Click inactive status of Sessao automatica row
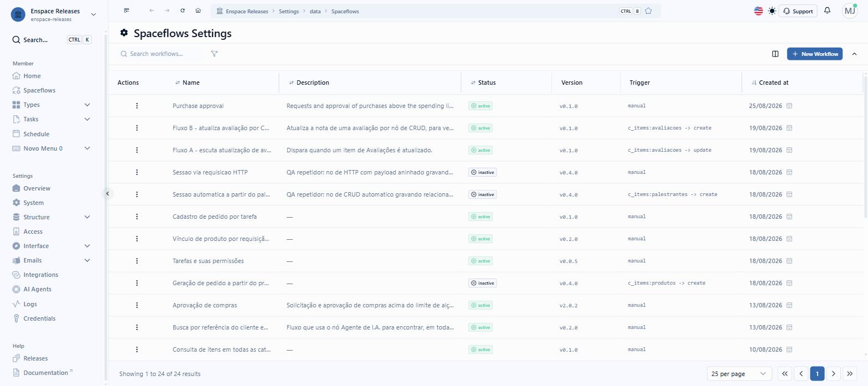 tap(482, 194)
